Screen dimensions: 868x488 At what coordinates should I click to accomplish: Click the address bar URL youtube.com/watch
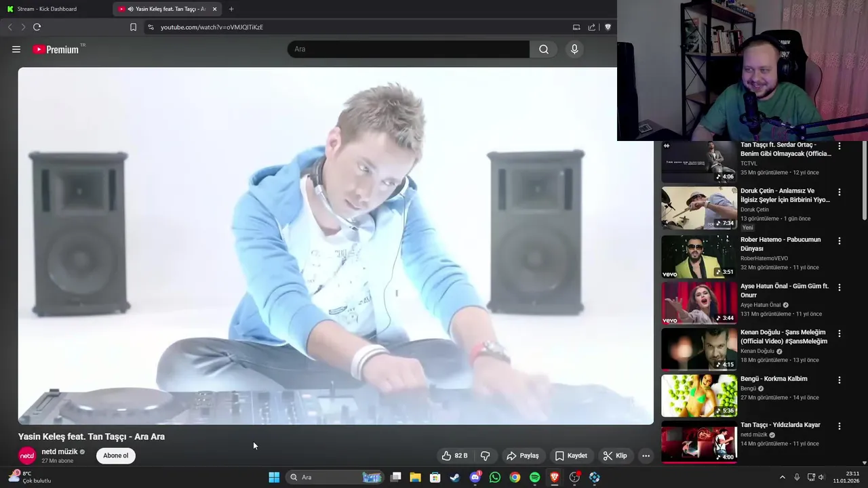(212, 27)
